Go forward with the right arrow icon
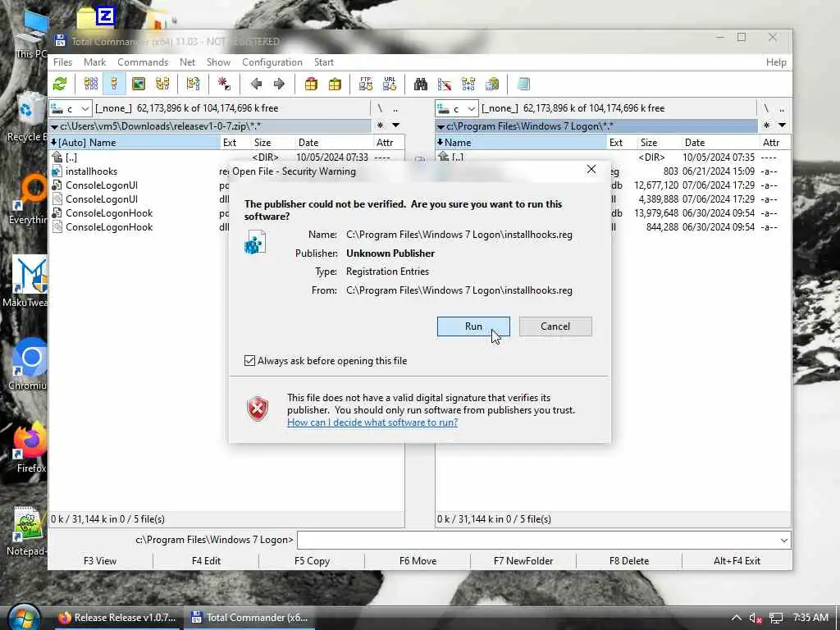The height and width of the screenshot is (630, 840). [x=279, y=84]
